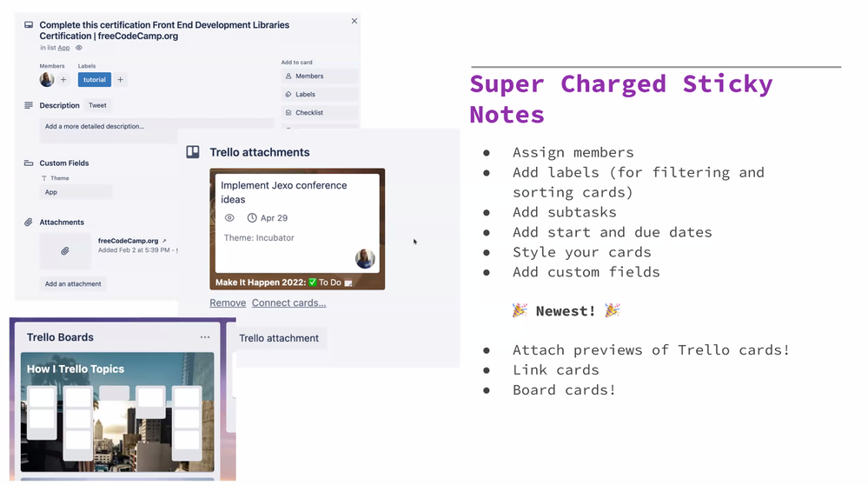Click the Trello Boards list title
The width and height of the screenshot is (868, 485).
click(60, 337)
